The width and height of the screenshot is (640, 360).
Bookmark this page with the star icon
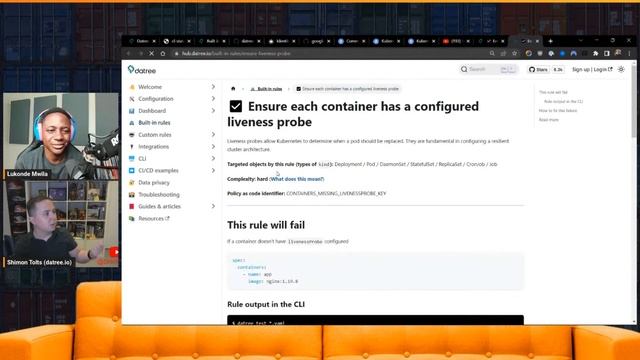pos(515,53)
